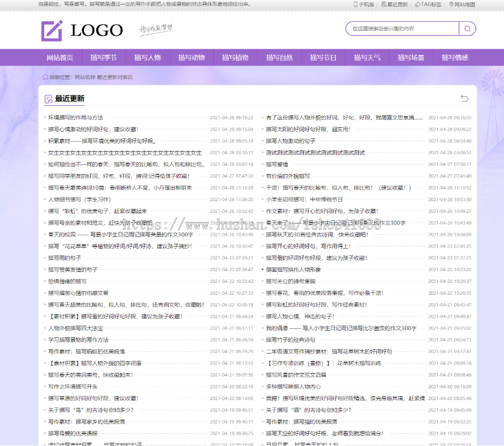
Task: Open 描写季节 navigation item
Action: [104, 58]
